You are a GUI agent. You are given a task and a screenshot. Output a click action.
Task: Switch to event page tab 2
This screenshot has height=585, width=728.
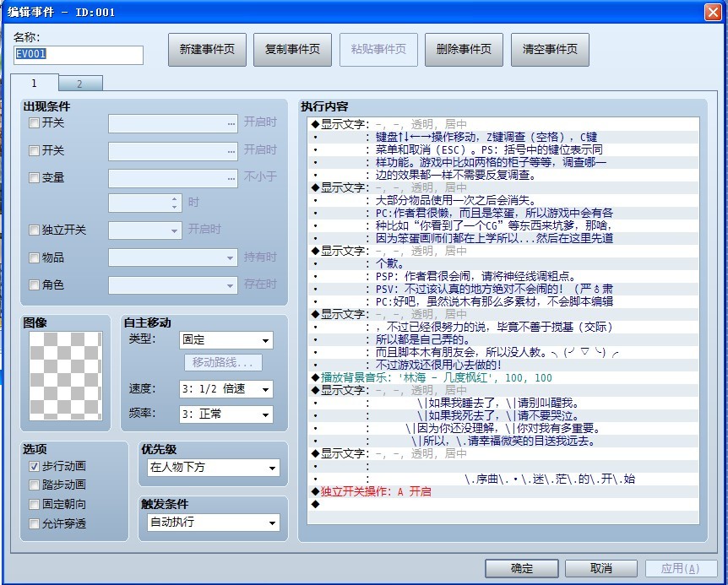pos(80,84)
